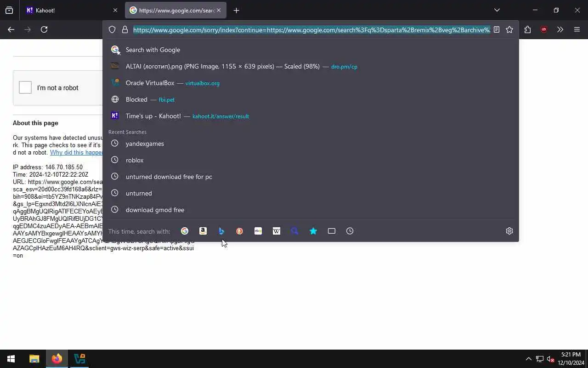Search with Wikipedia one-off engine icon

(x=277, y=231)
